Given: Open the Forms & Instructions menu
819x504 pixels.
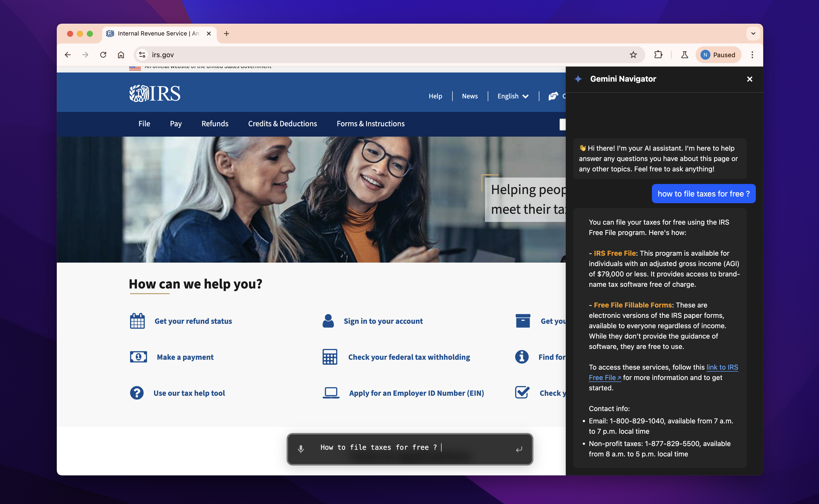Looking at the screenshot, I should pos(370,124).
